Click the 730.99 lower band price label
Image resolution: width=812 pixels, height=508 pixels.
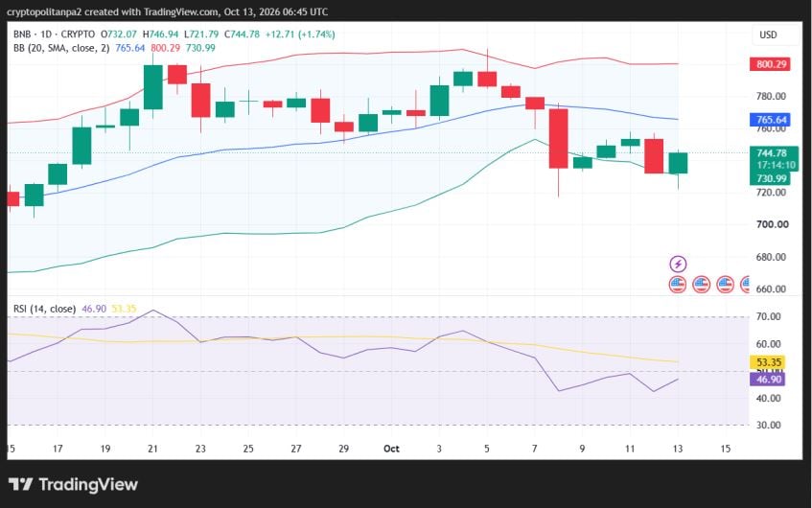coord(771,178)
